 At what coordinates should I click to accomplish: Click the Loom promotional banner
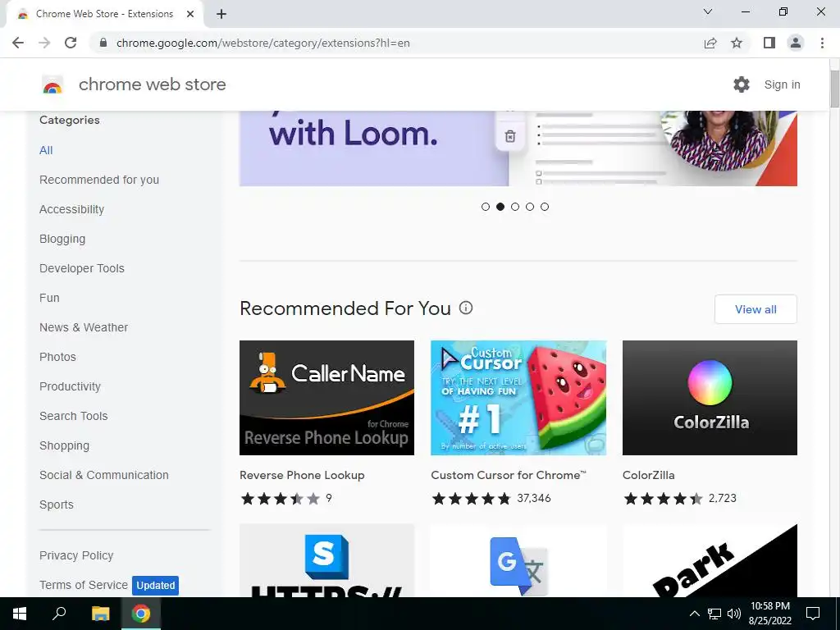click(518, 148)
